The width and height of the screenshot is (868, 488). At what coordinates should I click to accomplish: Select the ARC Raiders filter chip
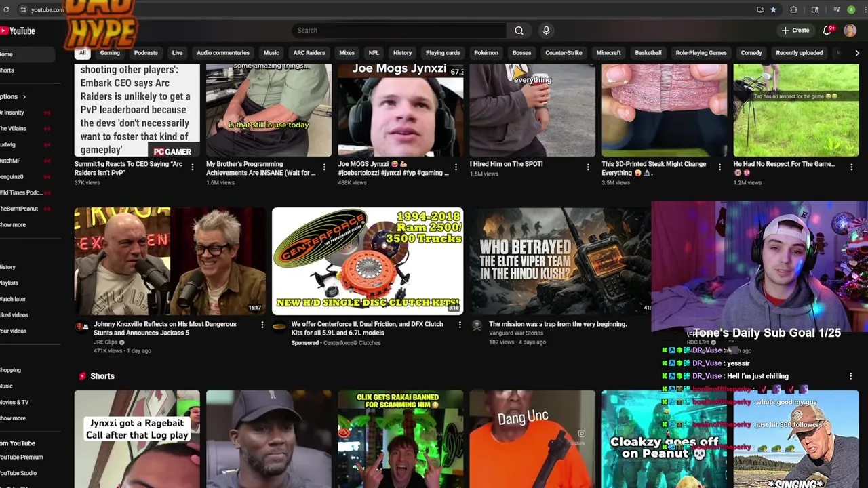[x=309, y=53]
